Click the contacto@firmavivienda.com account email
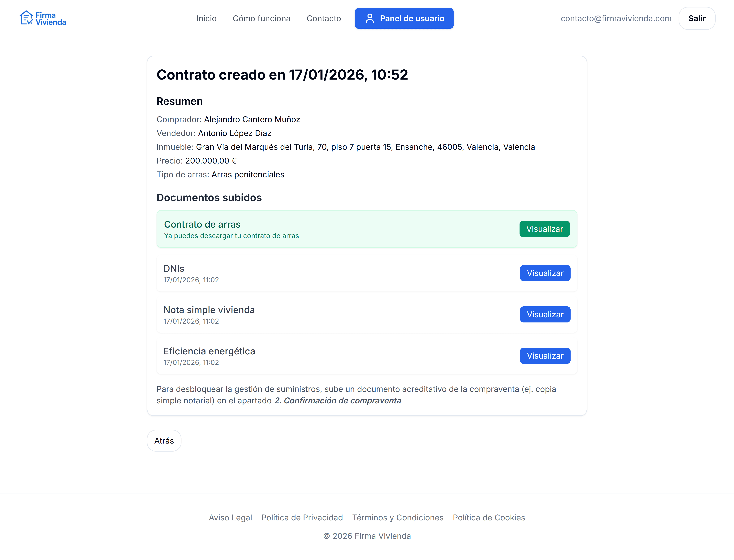 pos(616,18)
